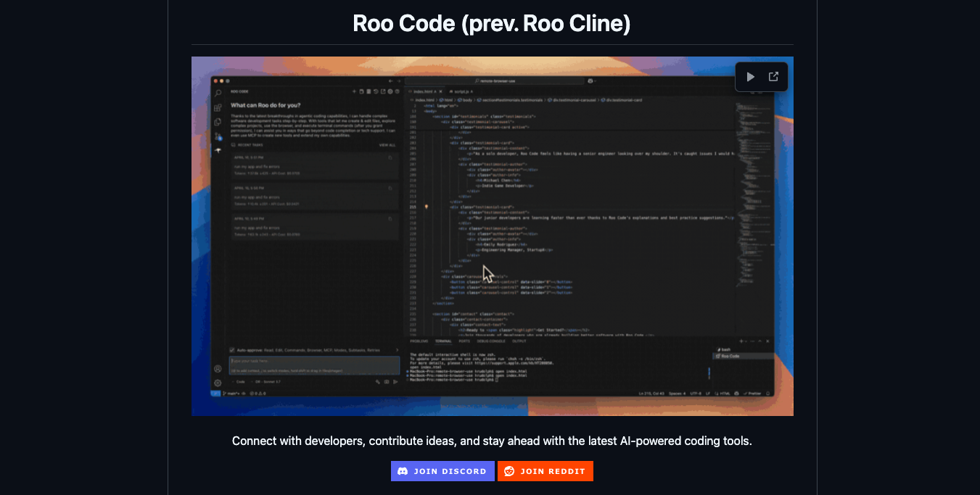
Task: Click the Source Control icon with the badge in the demo
Action: pos(218,136)
